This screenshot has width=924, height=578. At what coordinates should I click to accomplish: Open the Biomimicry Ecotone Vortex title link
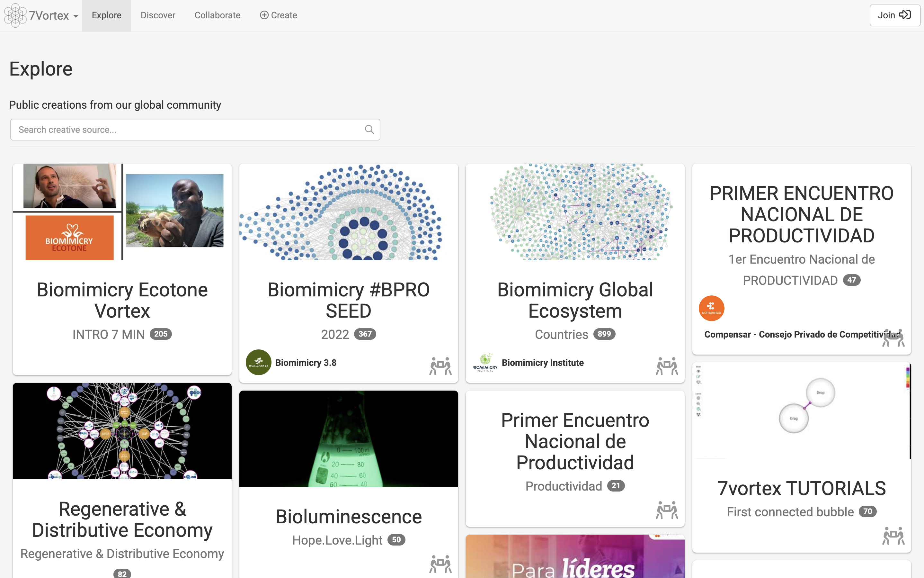click(122, 300)
